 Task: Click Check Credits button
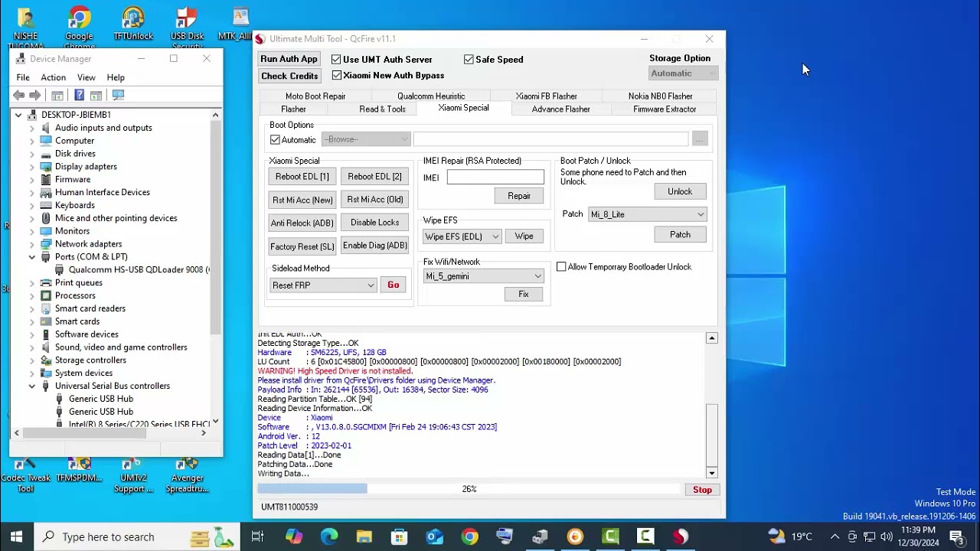click(289, 76)
